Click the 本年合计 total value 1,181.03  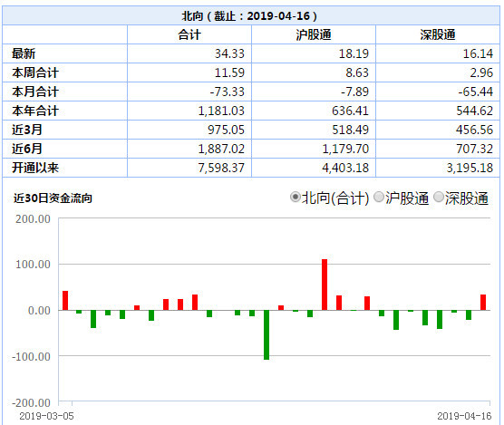(x=221, y=111)
